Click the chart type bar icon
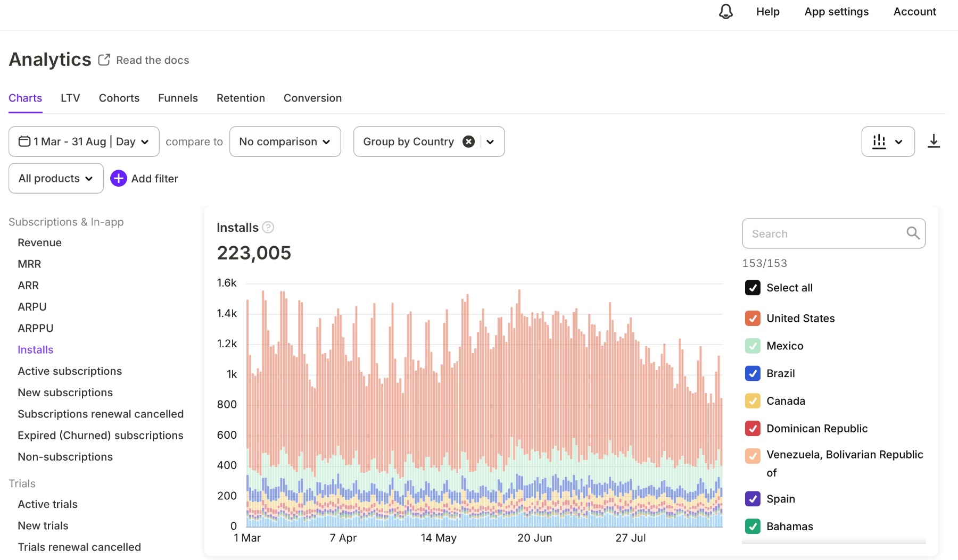The width and height of the screenshot is (958, 560). tap(879, 141)
